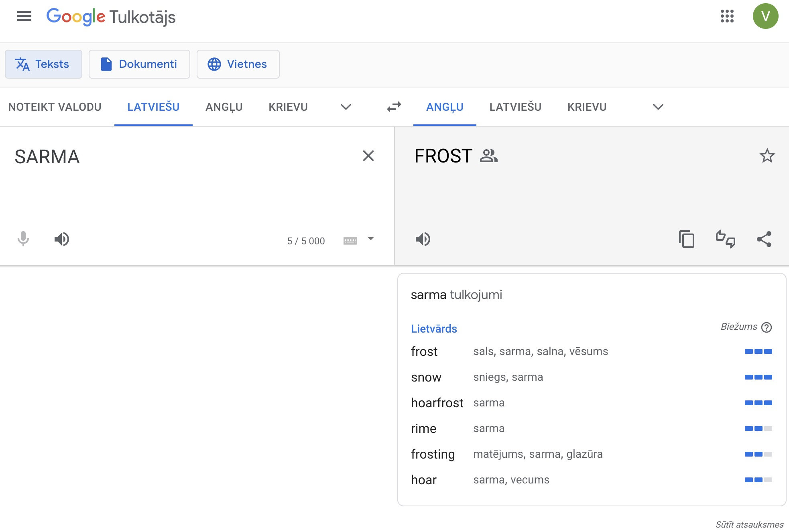Start voice input with the microphone
The height and width of the screenshot is (532, 789).
(23, 239)
